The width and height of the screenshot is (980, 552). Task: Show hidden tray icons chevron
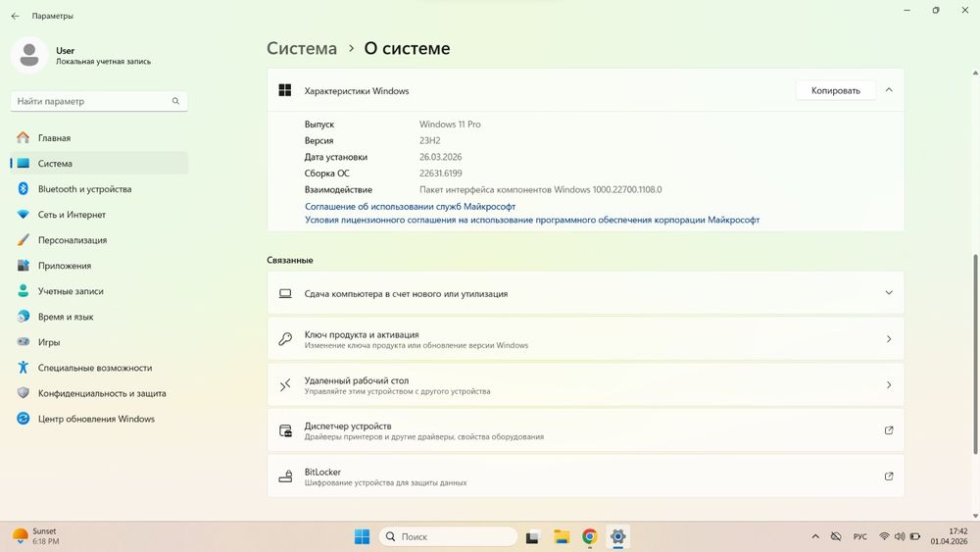[x=815, y=536]
